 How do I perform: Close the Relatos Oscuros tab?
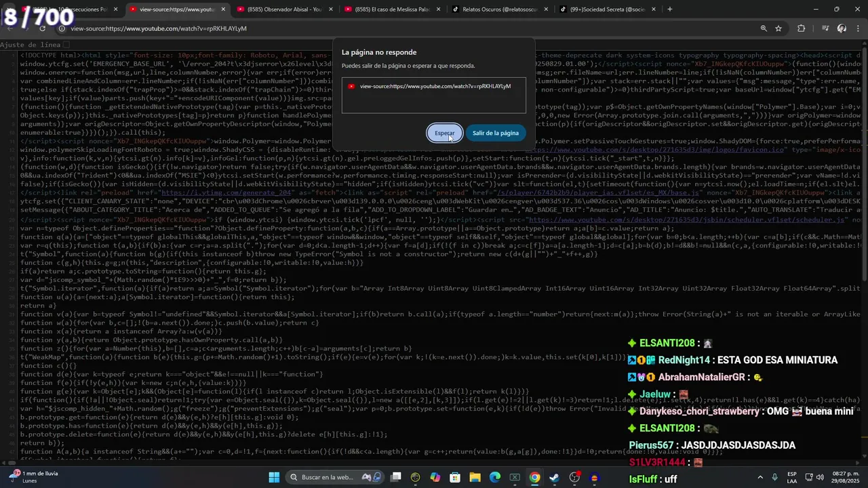[545, 9]
